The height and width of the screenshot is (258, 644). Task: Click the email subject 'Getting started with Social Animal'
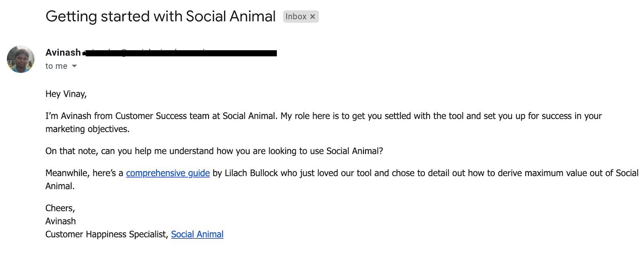click(161, 16)
